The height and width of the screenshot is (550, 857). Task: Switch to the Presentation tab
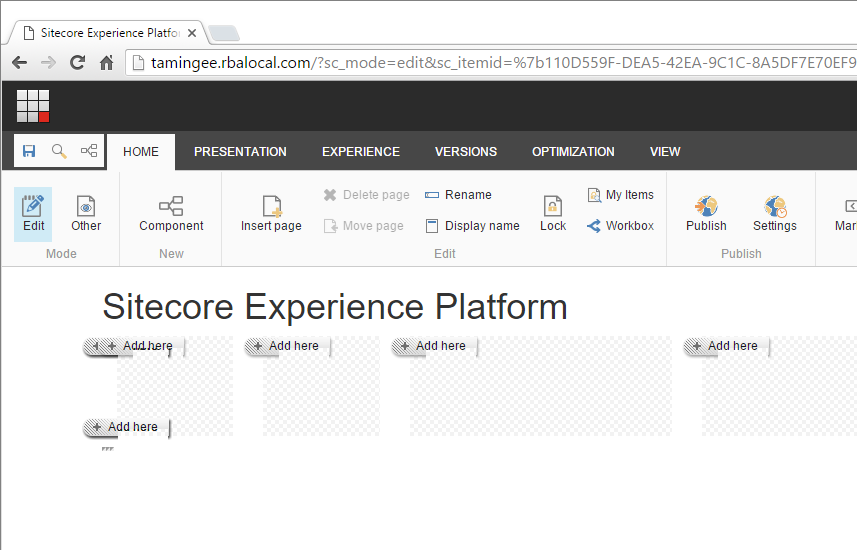point(240,152)
